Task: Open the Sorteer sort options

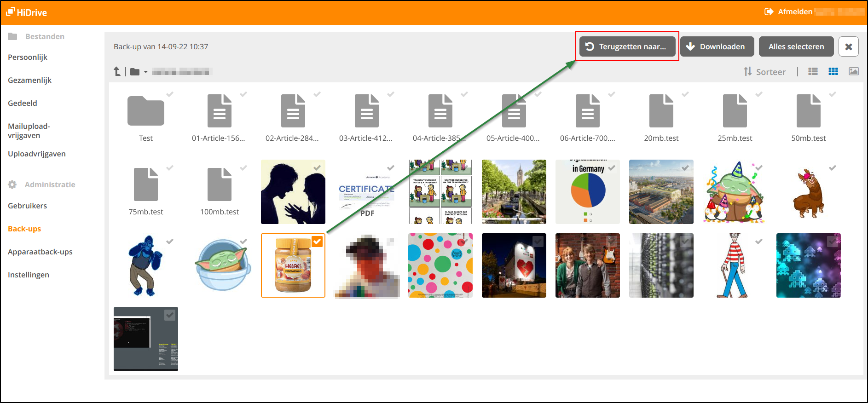Action: coord(765,72)
